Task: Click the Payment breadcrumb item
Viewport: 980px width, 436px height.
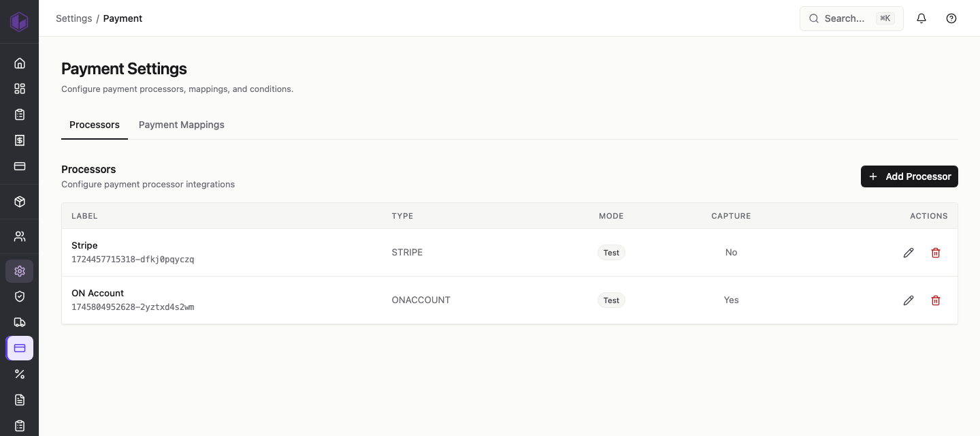Action: 122,18
